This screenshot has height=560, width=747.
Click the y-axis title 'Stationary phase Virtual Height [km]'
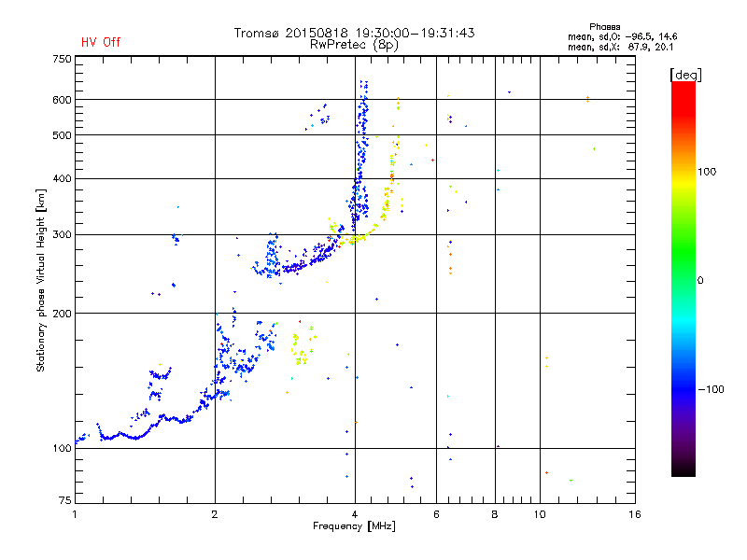(x=41, y=281)
